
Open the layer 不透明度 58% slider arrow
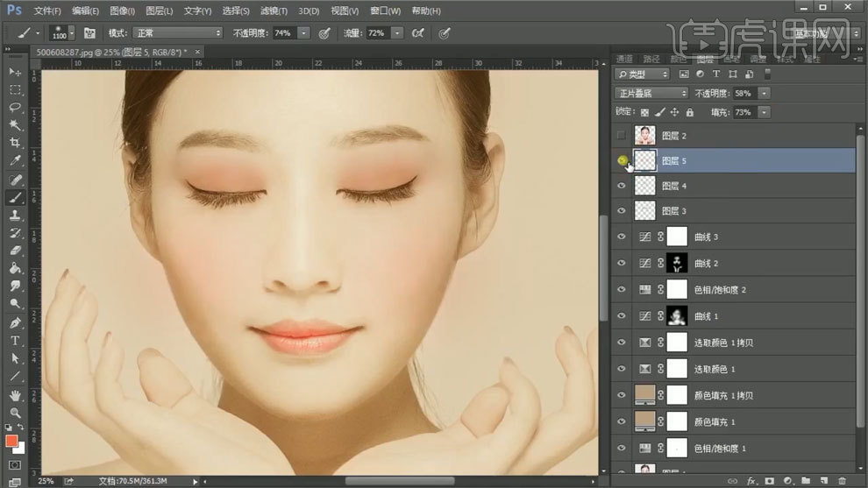coord(765,93)
